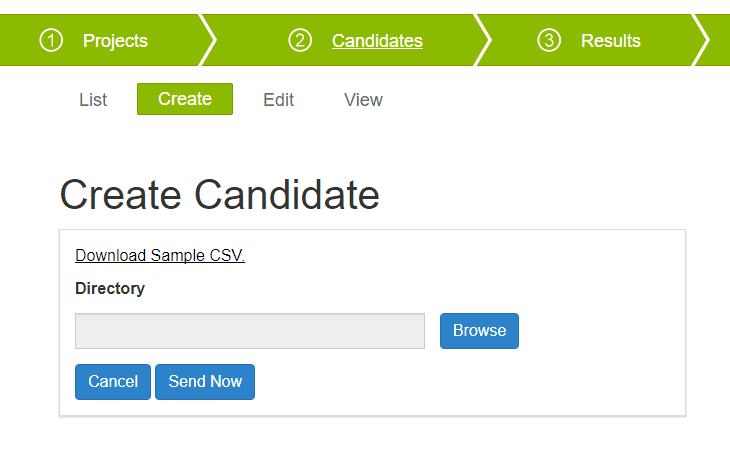Click the Send Now button

pyautogui.click(x=205, y=382)
